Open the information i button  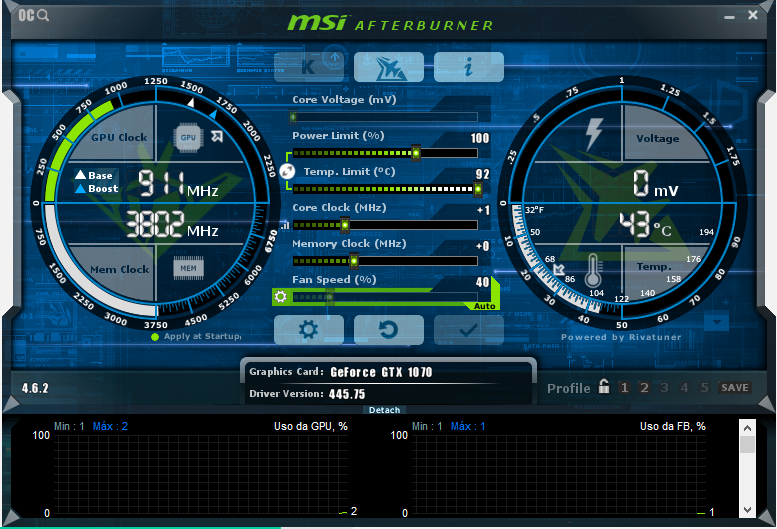(x=469, y=67)
